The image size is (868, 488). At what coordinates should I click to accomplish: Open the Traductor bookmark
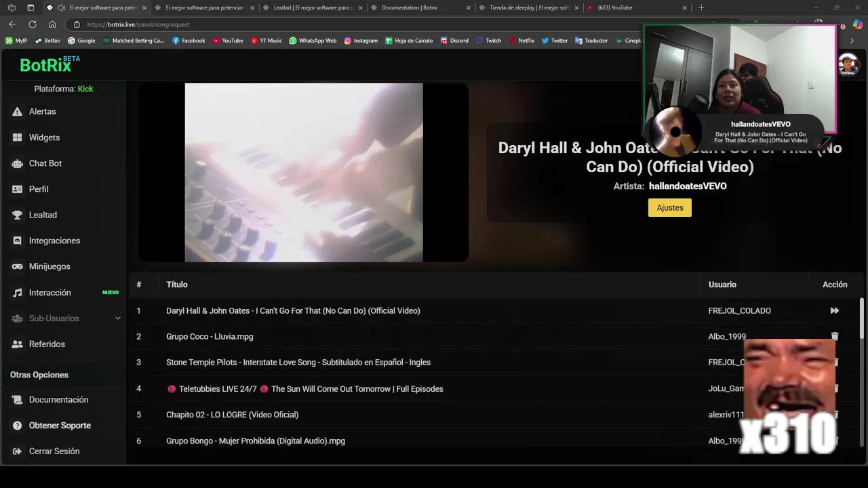(x=591, y=41)
